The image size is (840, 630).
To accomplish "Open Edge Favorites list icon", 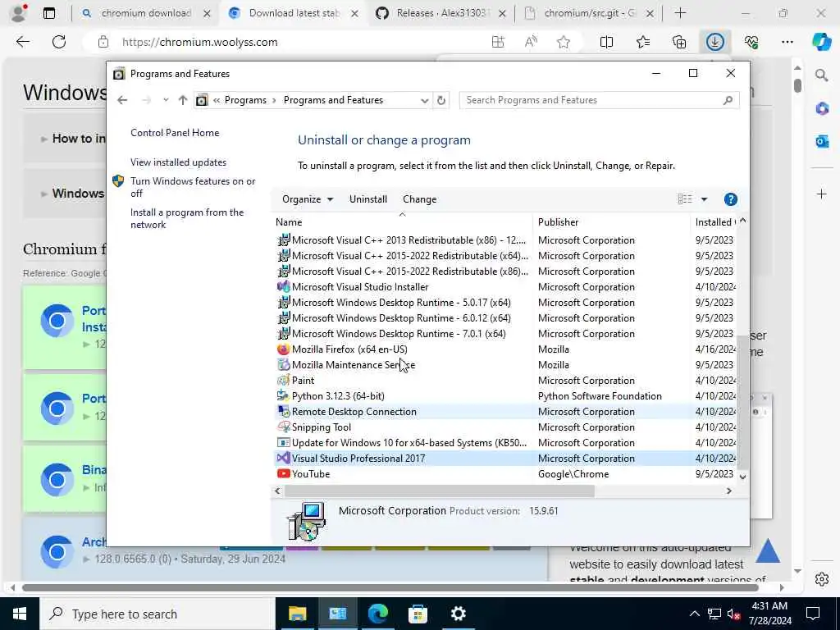I will click(x=643, y=42).
